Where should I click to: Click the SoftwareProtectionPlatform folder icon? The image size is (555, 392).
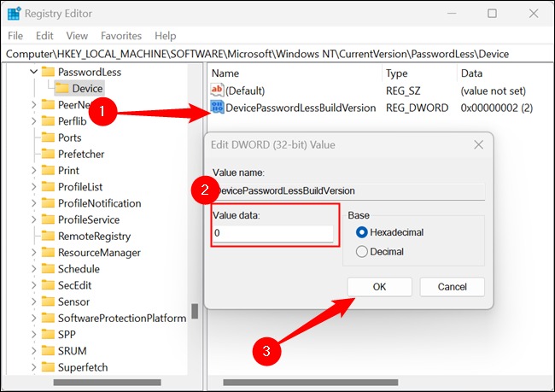(48, 318)
